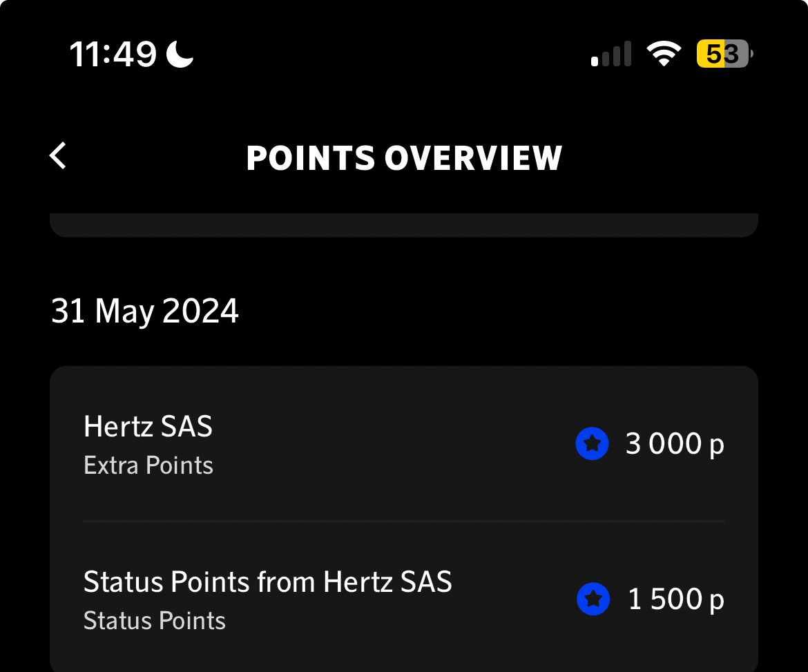Image resolution: width=808 pixels, height=672 pixels.
Task: Tap the battery indicator showing 53
Action: tap(723, 54)
